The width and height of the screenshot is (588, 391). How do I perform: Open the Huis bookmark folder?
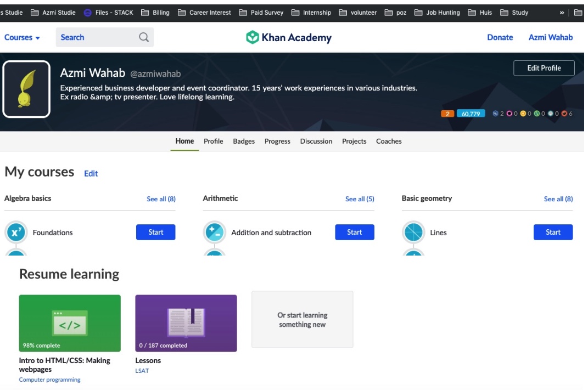pyautogui.click(x=480, y=13)
